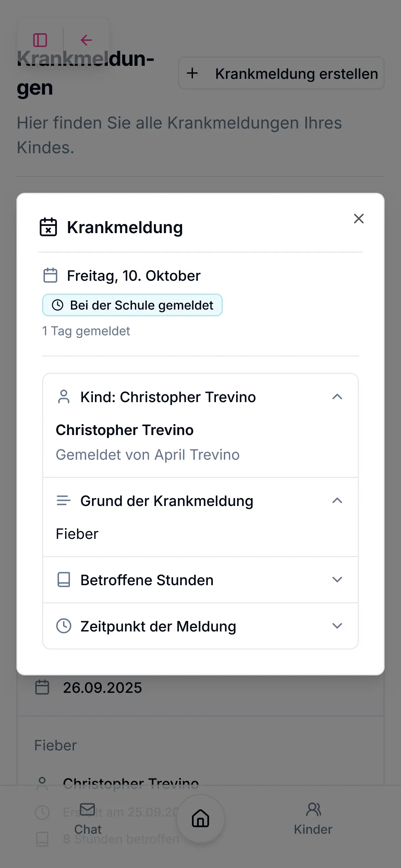Click Krankmeldung erstellen button
The width and height of the screenshot is (401, 868).
click(x=281, y=73)
